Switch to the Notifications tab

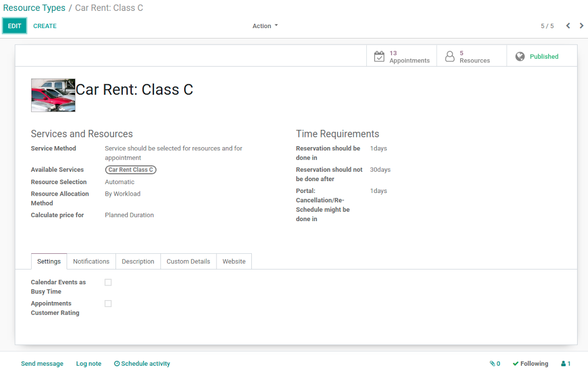tap(91, 261)
